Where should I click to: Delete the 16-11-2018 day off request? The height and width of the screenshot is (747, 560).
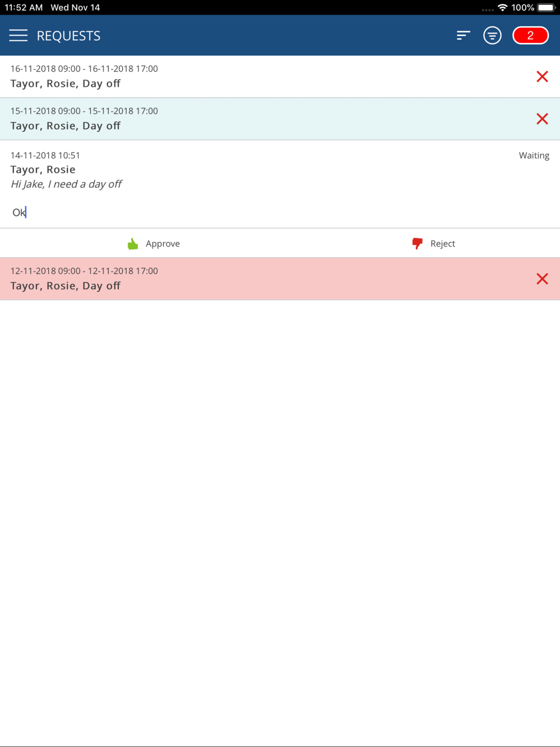point(542,77)
